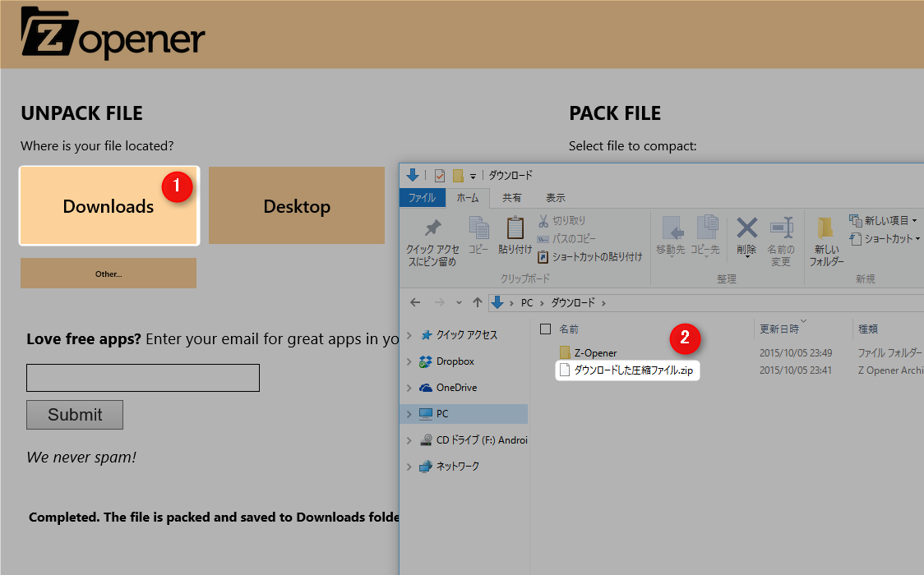
Task: Open the ショートカット dropdown
Action: click(884, 239)
